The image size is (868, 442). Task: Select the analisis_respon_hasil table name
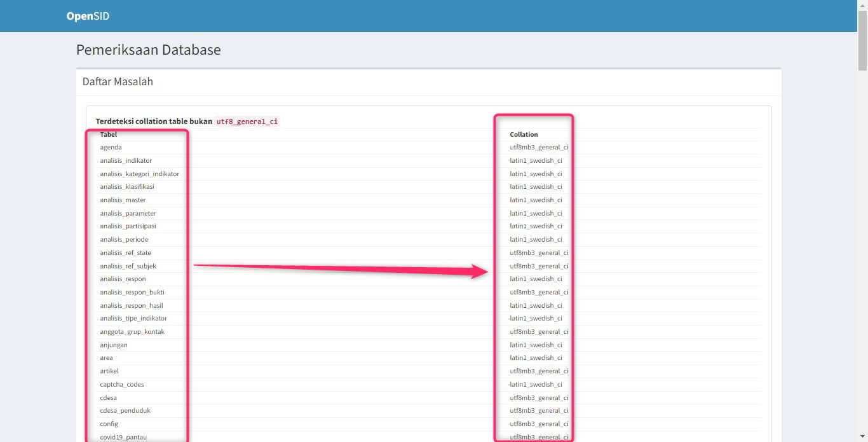point(132,305)
